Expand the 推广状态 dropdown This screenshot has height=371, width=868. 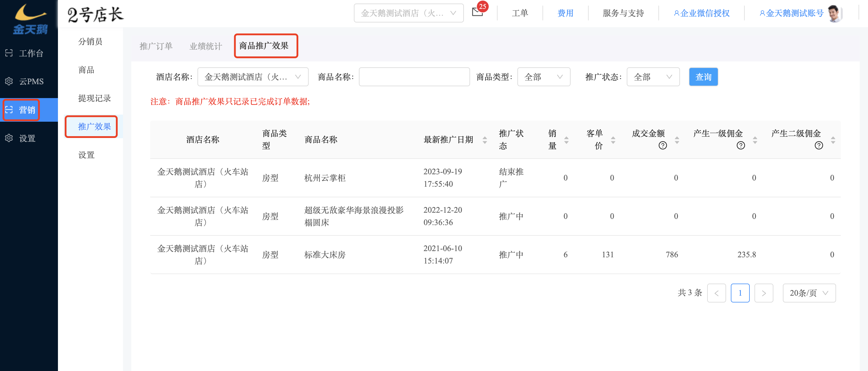click(653, 77)
